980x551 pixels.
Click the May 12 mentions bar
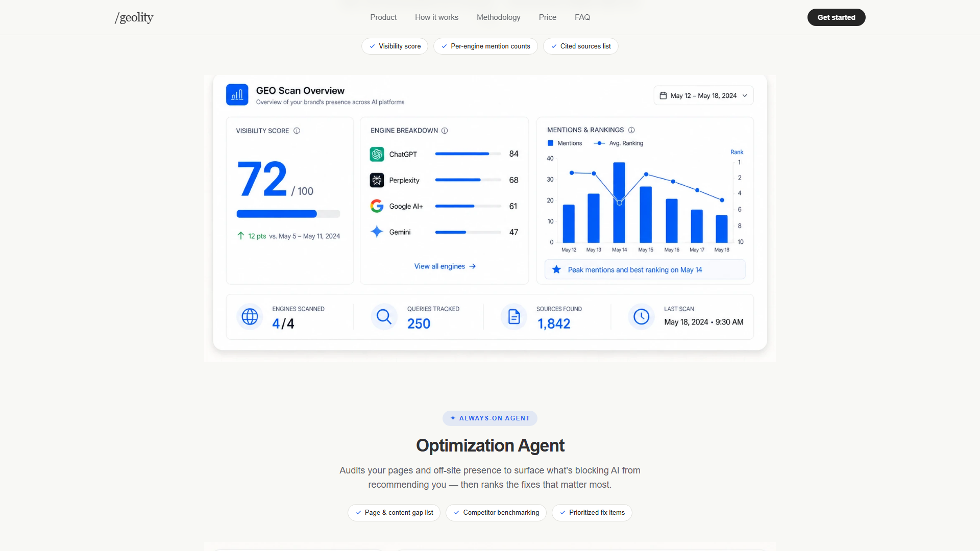coord(569,223)
